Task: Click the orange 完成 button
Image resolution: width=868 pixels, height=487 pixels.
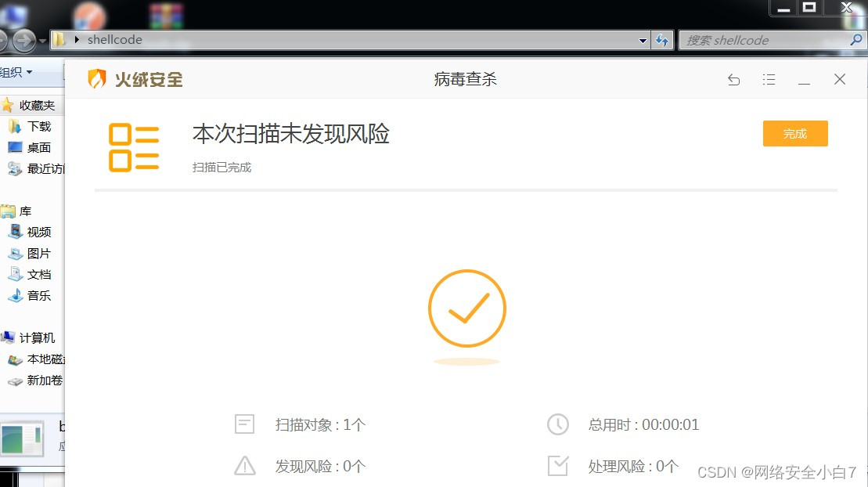Action: (x=795, y=134)
